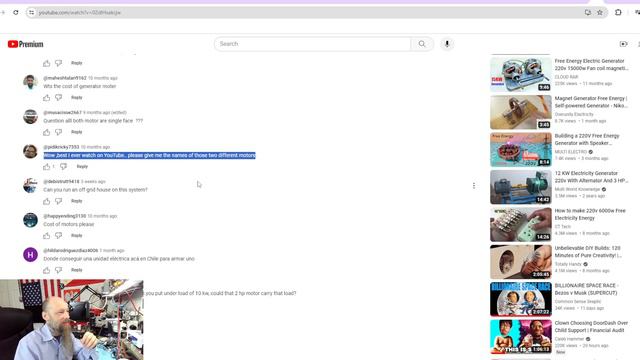Focus the YouTube Search field
This screenshot has width=640, height=360.
313,44
